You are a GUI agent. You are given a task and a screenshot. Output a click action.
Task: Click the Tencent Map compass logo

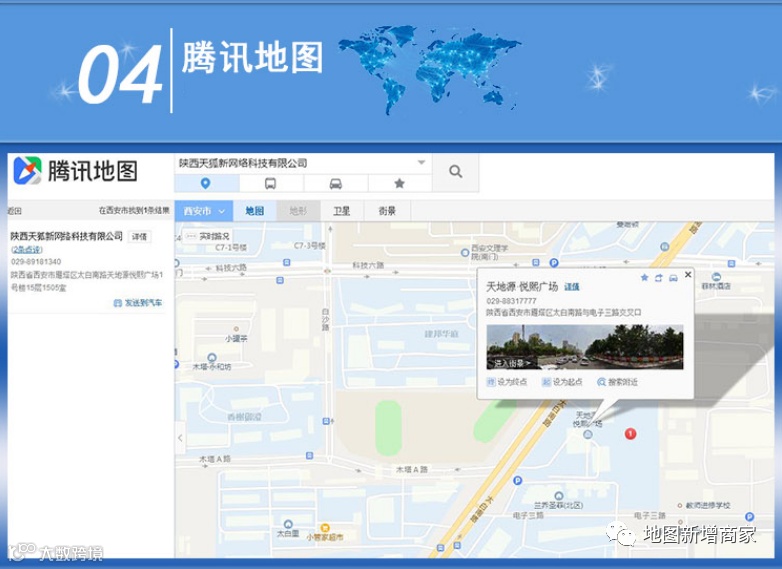tap(27, 171)
